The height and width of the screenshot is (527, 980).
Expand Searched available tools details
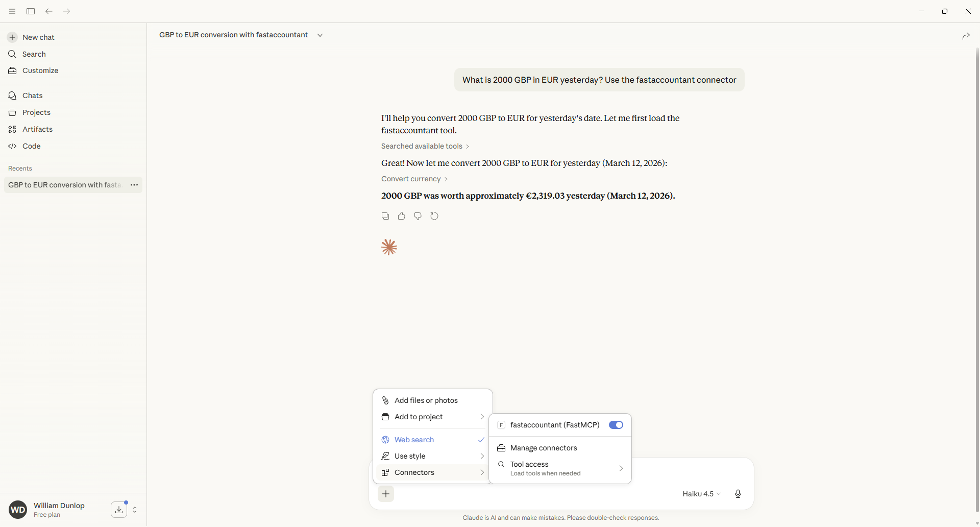pyautogui.click(x=425, y=146)
